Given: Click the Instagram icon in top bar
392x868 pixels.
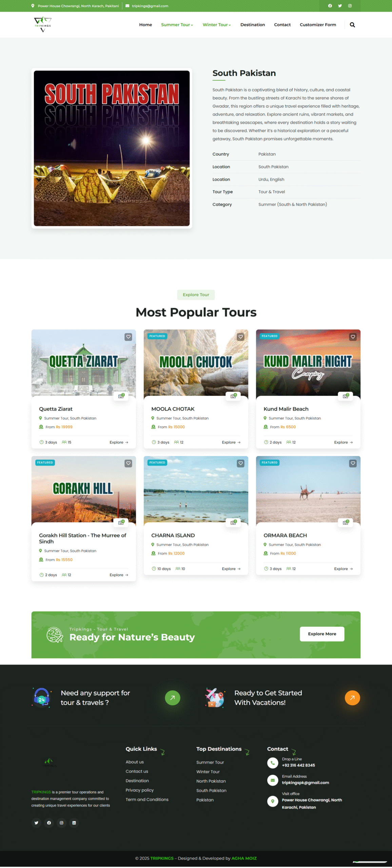Looking at the screenshot, I should 350,6.
